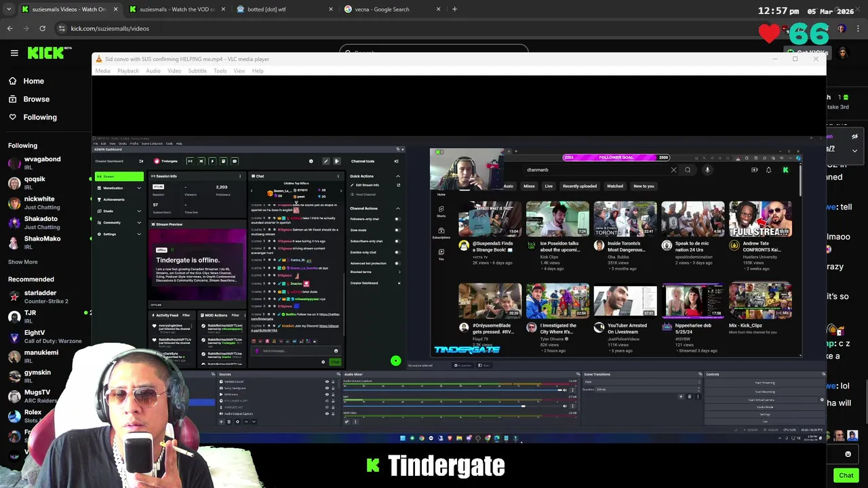This screenshot has height=488, width=868.
Task: Click Edit Stream Info quick action
Action: click(374, 185)
